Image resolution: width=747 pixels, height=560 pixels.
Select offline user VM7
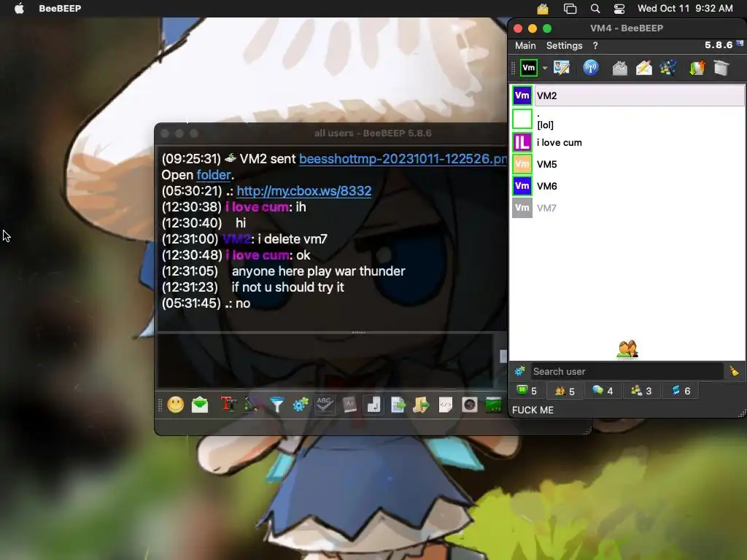tap(627, 208)
